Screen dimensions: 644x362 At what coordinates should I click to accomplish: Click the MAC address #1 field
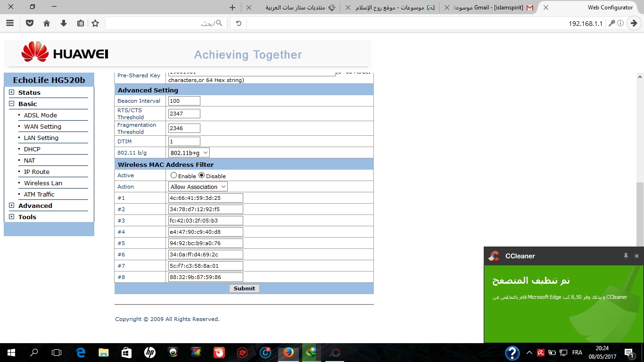tap(205, 198)
